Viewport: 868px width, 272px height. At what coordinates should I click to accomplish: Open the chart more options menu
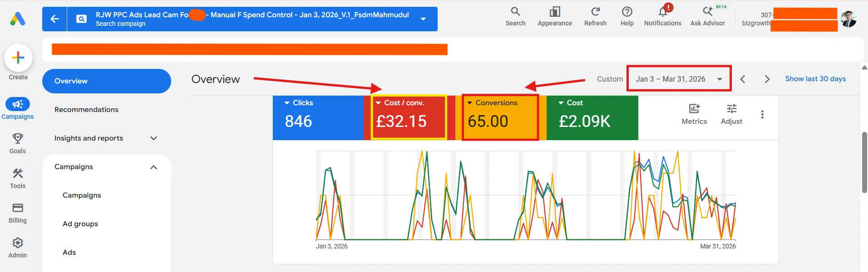click(x=762, y=115)
